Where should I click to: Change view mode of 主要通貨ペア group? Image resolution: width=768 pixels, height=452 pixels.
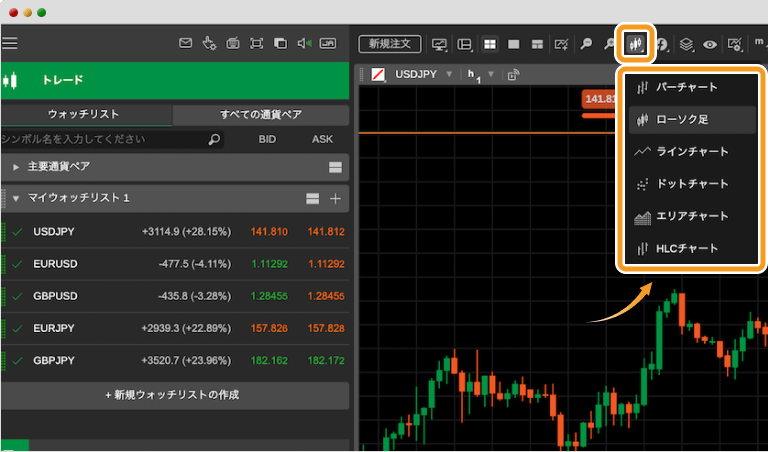point(336,167)
